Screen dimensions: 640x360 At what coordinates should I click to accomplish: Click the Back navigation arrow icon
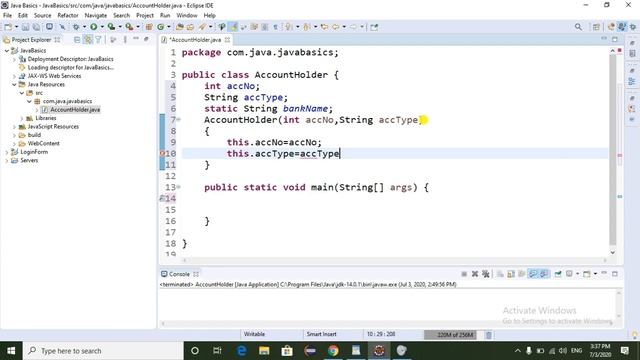click(336, 27)
